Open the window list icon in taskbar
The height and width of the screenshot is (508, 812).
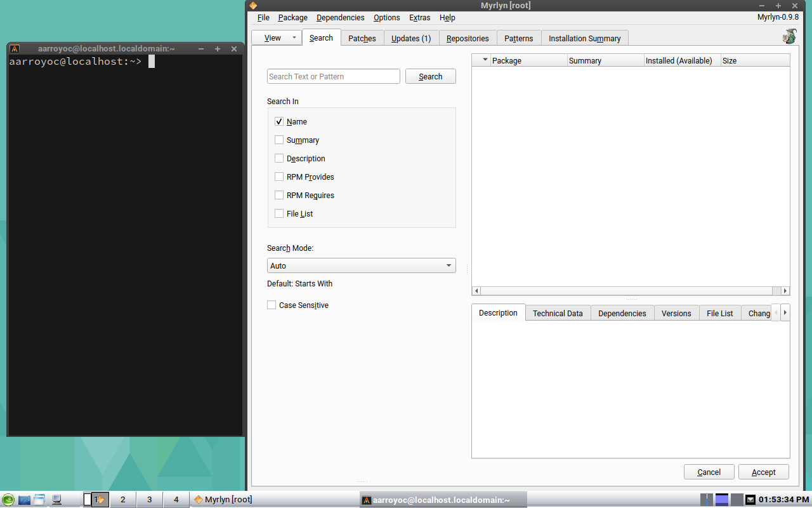[40, 500]
